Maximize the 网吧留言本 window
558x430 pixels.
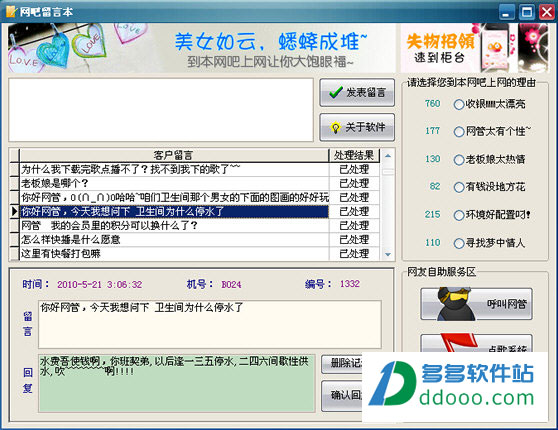click(x=527, y=12)
